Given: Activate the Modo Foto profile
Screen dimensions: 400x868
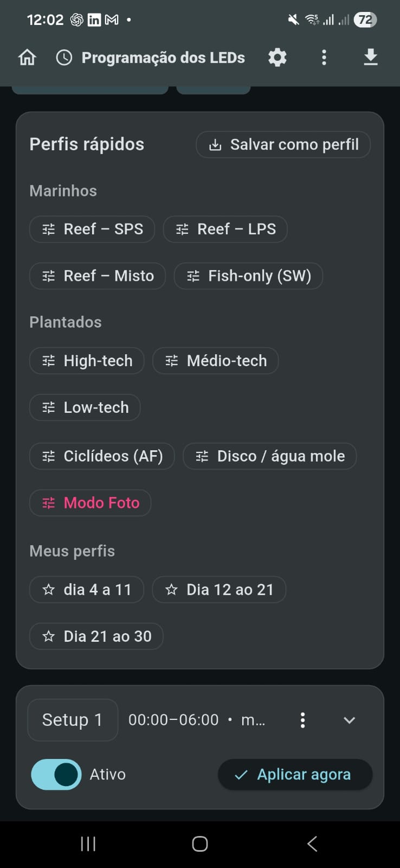Looking at the screenshot, I should [x=91, y=503].
